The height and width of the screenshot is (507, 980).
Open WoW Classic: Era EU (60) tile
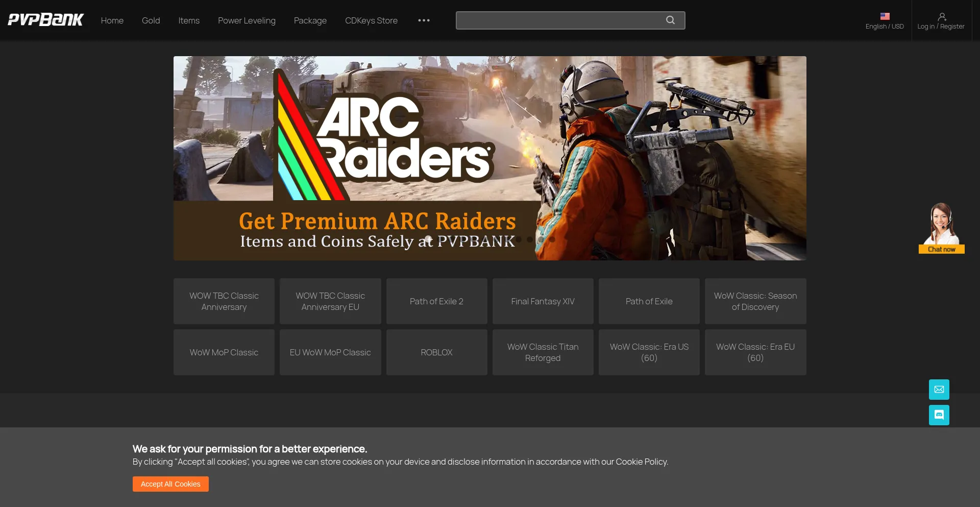[x=755, y=352]
